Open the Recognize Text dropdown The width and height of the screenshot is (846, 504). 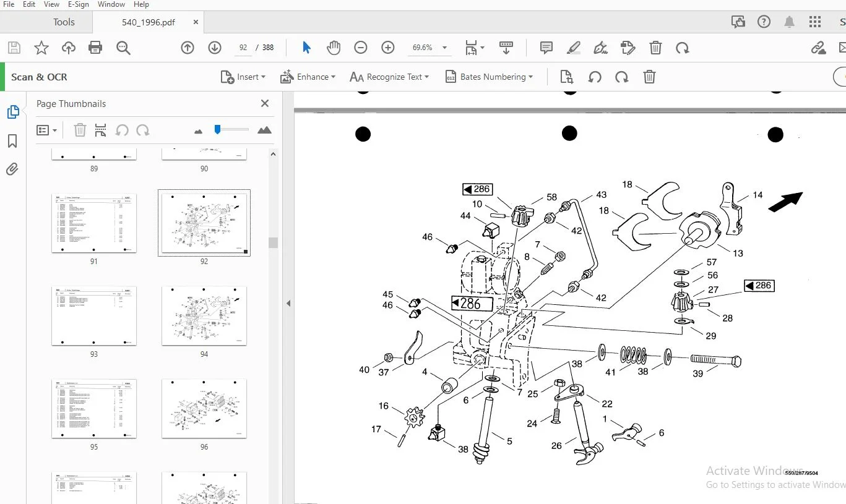click(389, 77)
